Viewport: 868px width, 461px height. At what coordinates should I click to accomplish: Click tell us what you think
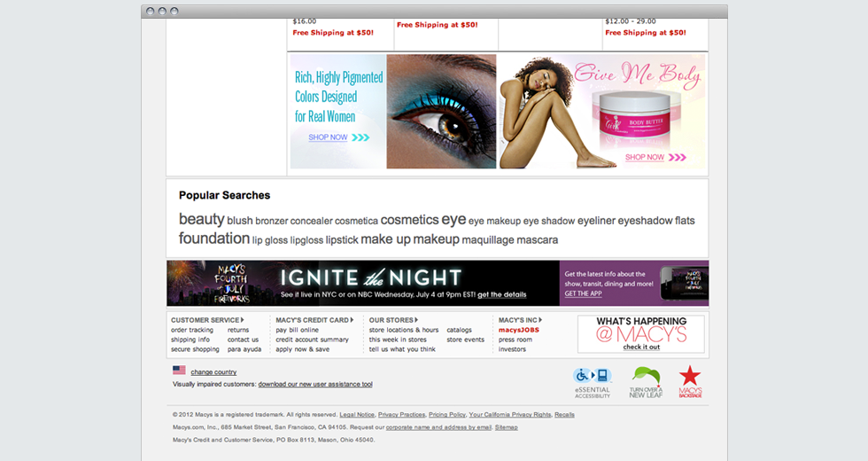point(402,349)
